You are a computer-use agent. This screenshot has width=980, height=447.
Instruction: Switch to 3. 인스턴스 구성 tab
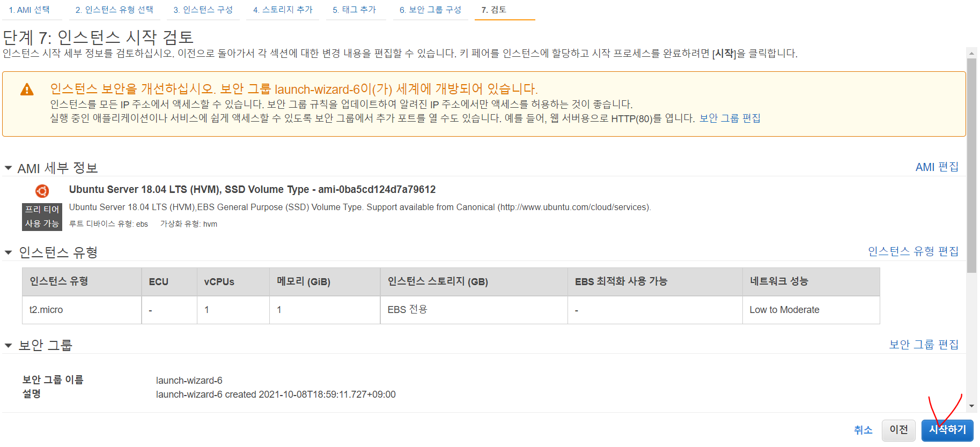tap(203, 10)
